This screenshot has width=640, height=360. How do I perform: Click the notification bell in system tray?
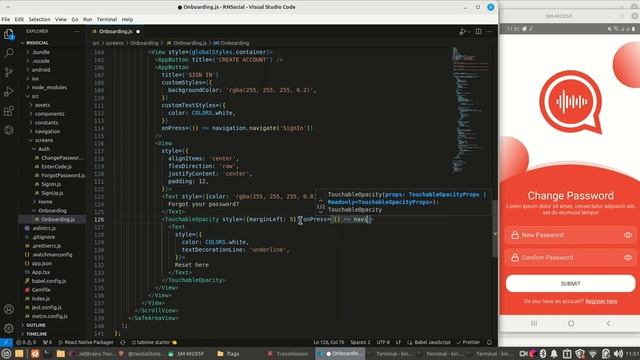tap(554, 354)
